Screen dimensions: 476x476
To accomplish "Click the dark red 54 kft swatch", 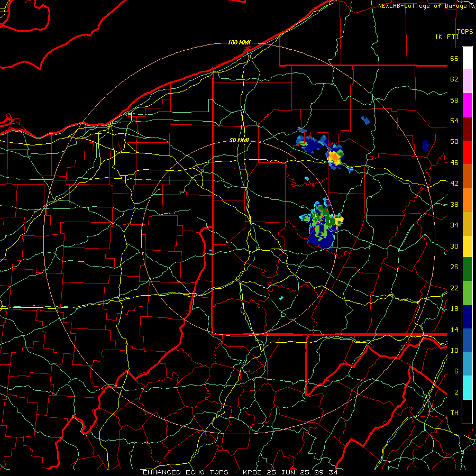I will 467,129.
